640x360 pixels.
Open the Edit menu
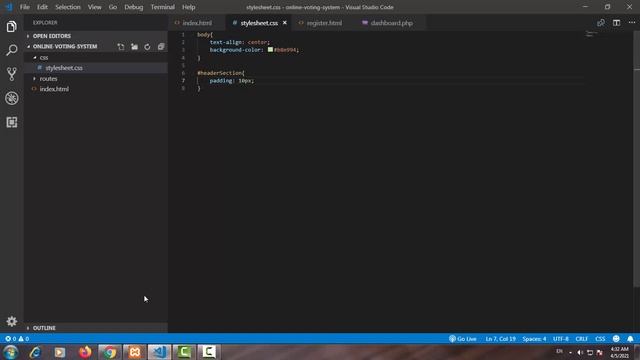coord(42,7)
